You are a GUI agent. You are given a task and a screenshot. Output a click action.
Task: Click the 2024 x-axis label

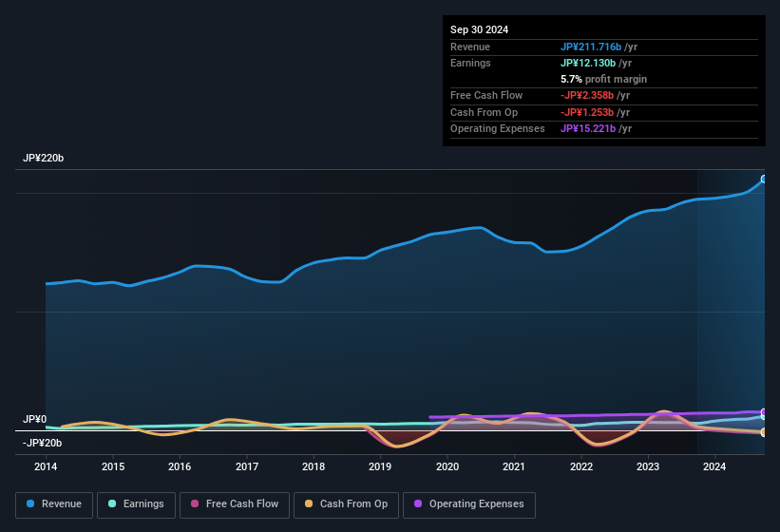point(714,466)
